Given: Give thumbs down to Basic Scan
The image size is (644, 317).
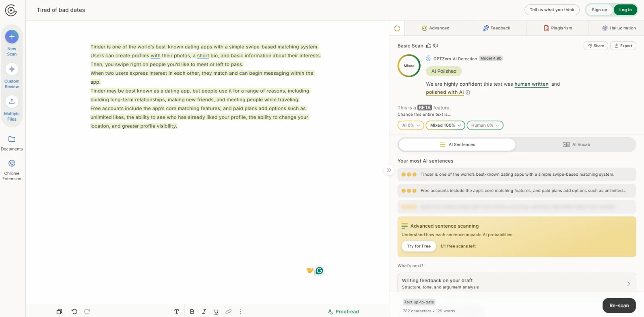Looking at the screenshot, I should click(x=436, y=46).
